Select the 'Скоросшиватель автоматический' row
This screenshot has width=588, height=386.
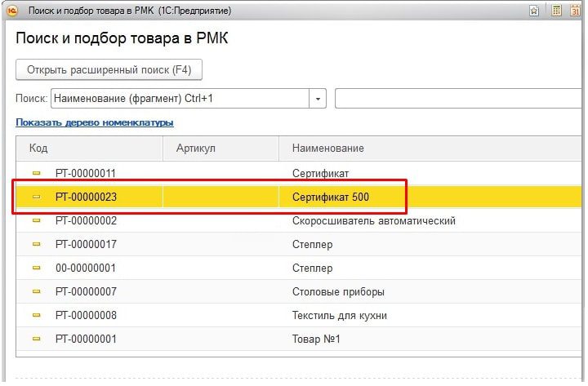pos(373,220)
